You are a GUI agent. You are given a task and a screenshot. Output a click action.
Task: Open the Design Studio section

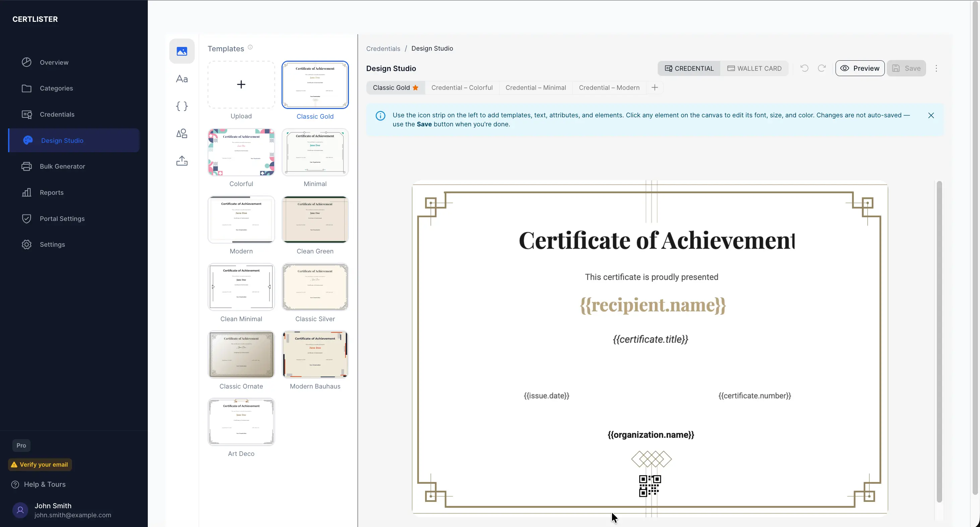click(62, 140)
